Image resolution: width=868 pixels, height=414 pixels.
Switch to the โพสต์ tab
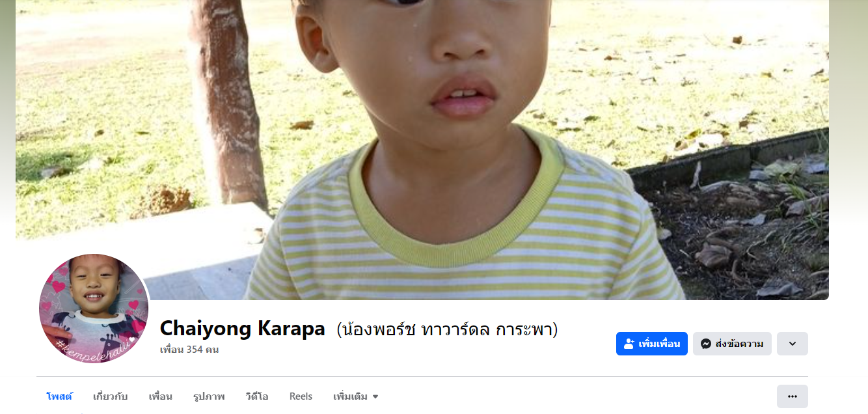tap(59, 396)
